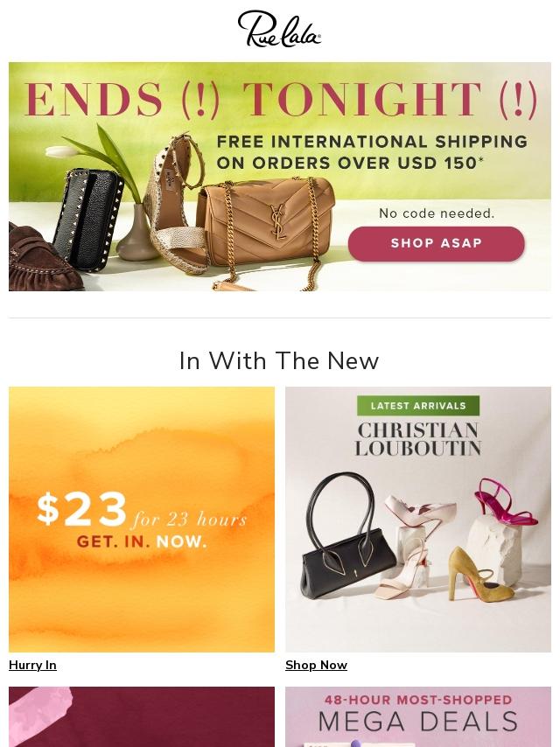This screenshot has width=560, height=747.
Task: Click the SHOP ASAP button
Action: pos(436,243)
